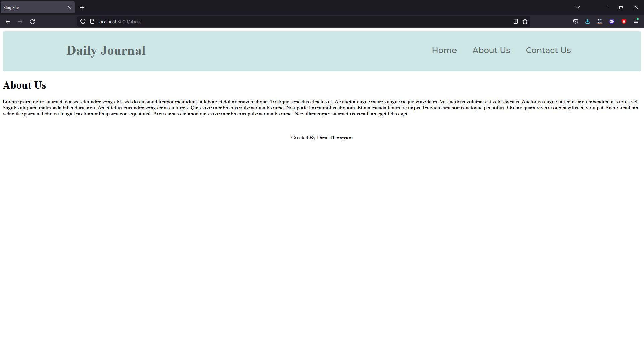
Task: Click the About Us page heading
Action: pyautogui.click(x=24, y=85)
